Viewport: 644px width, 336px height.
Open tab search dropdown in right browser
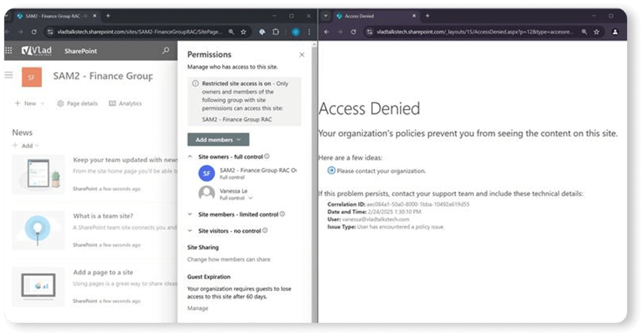(x=326, y=16)
